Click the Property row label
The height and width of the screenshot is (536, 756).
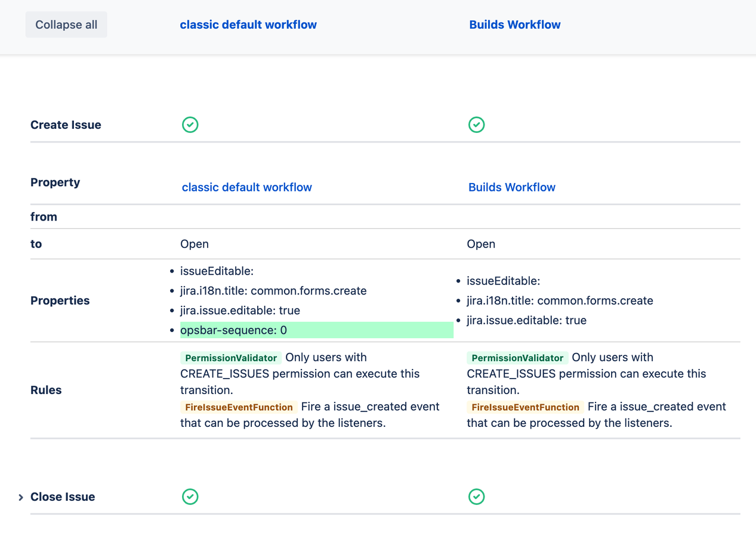(x=55, y=182)
